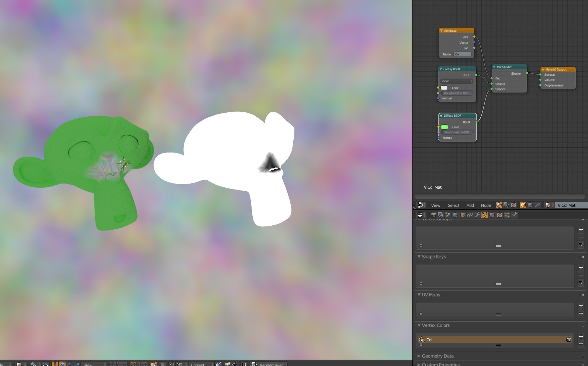Viewport: 588px width, 366px height.
Task: Open the Object properties cube tab
Action: point(463,215)
